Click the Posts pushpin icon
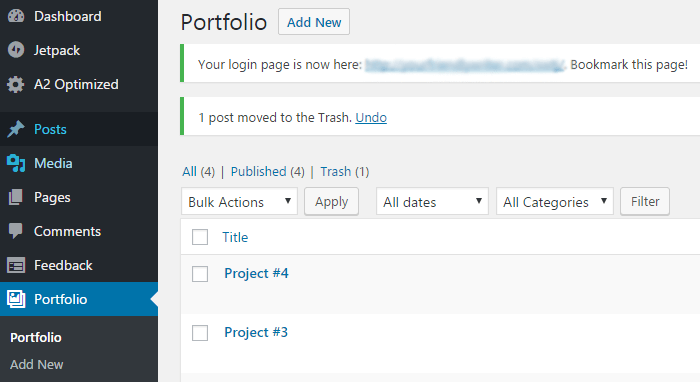This screenshot has width=700, height=382. [16, 129]
